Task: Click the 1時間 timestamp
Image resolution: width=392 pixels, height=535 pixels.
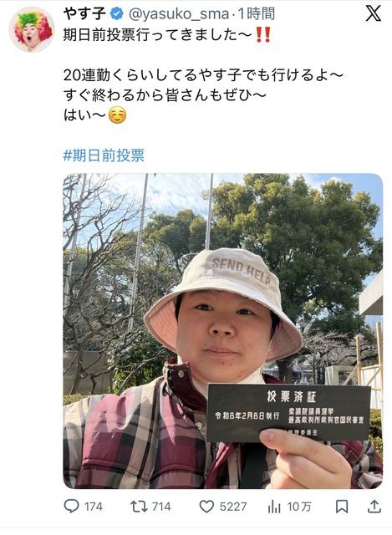Action: [256, 14]
